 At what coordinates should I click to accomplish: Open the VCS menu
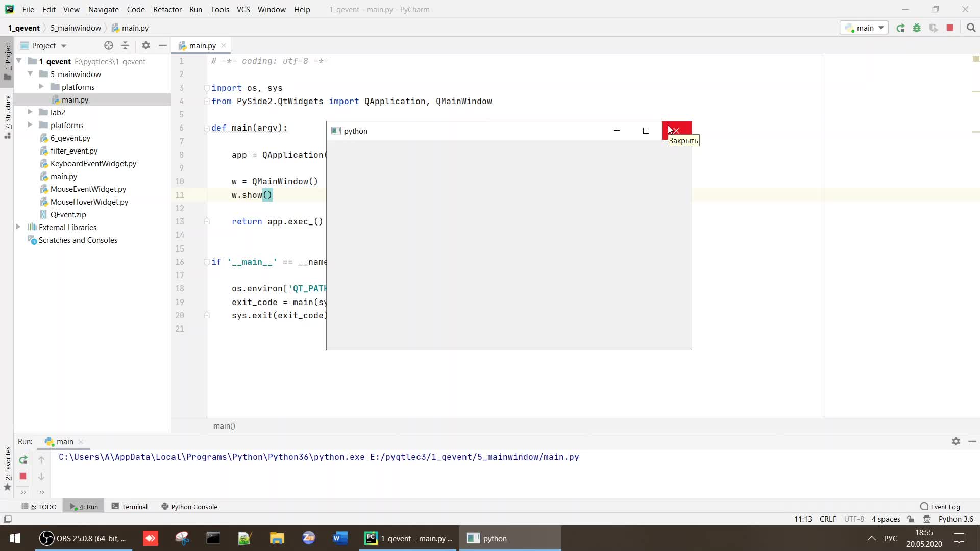pyautogui.click(x=243, y=9)
